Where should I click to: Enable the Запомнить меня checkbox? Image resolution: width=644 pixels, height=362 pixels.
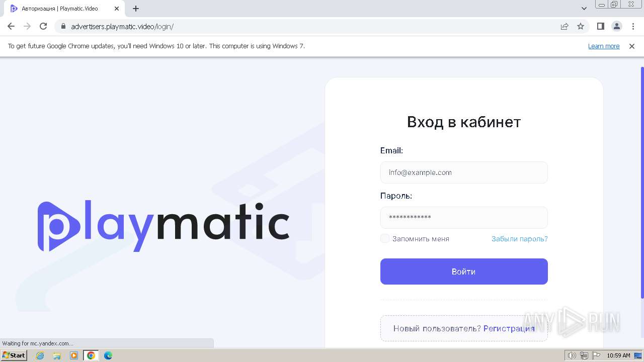(385, 238)
